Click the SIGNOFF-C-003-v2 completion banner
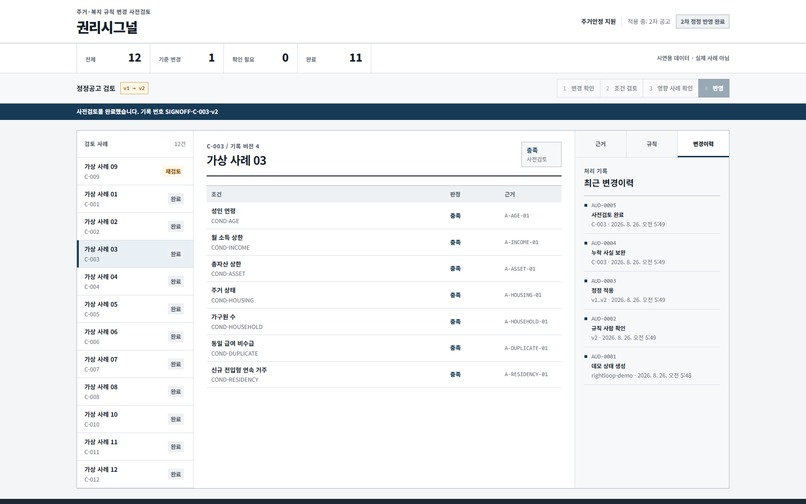Screen dimensions: 806x504 point(403,112)
